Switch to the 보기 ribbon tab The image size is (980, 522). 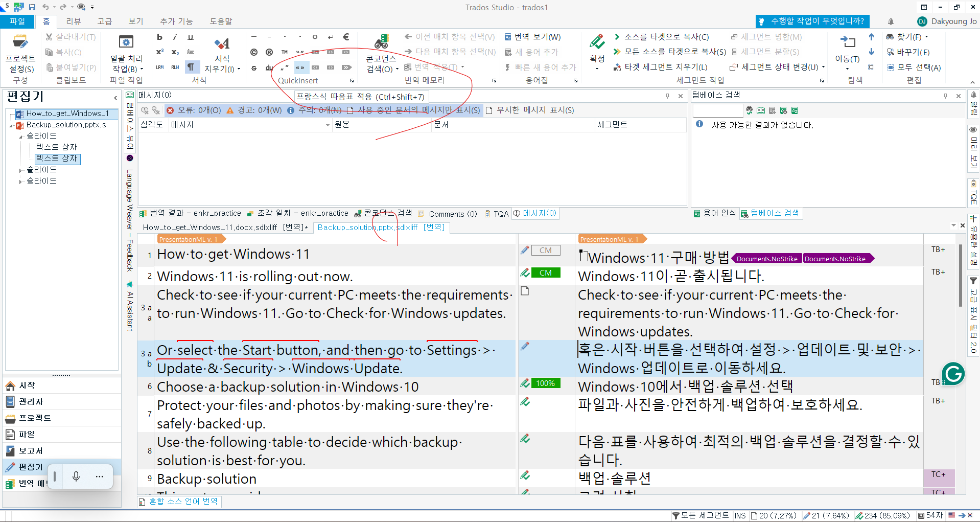tap(136, 21)
